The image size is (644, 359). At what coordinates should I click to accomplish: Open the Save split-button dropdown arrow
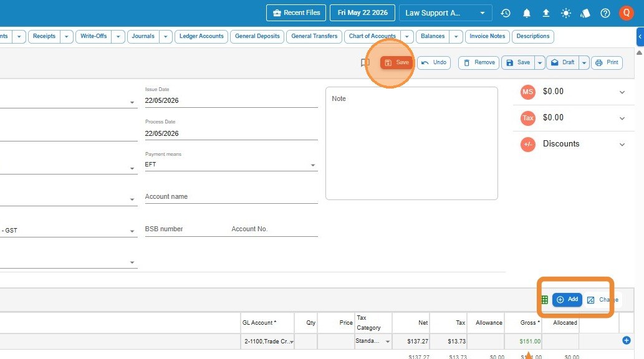[x=540, y=62]
